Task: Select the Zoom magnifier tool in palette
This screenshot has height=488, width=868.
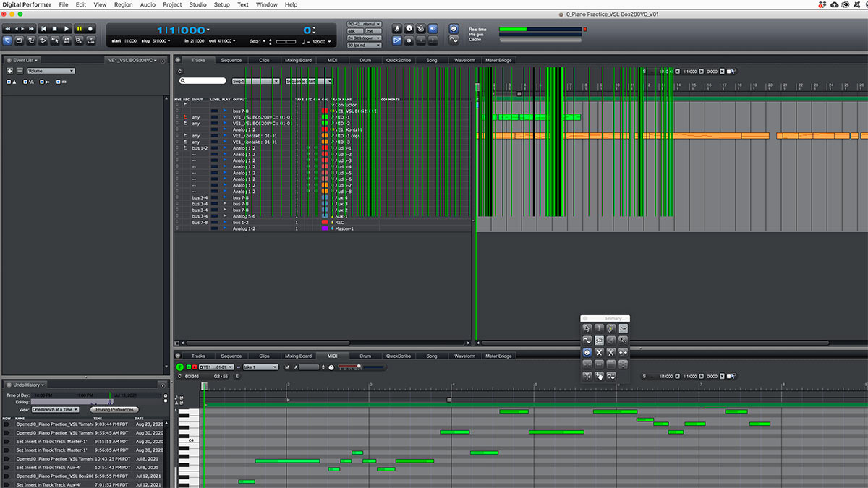Action: point(624,340)
